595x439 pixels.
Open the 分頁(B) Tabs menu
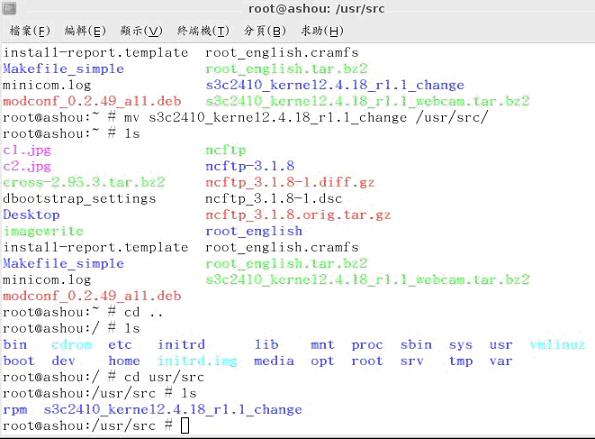264,31
